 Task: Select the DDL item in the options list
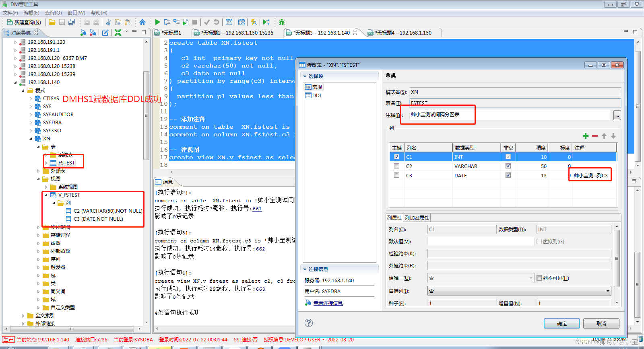(317, 96)
